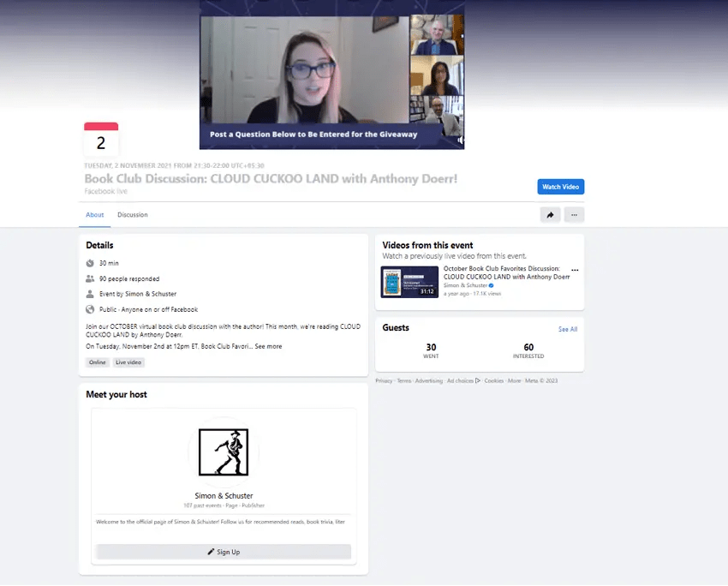Screen dimensions: 728x586
Task: Open the three-dot more options icon
Action: [x=575, y=214]
